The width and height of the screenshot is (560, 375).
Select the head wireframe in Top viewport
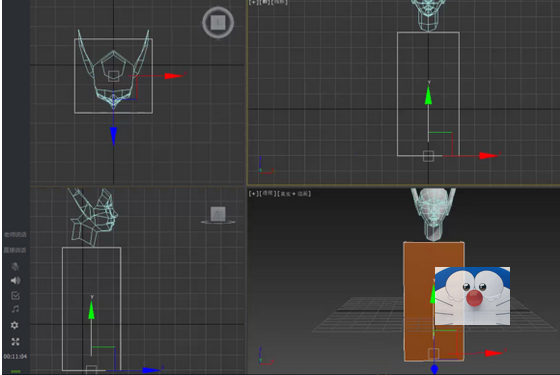pyautogui.click(x=113, y=70)
